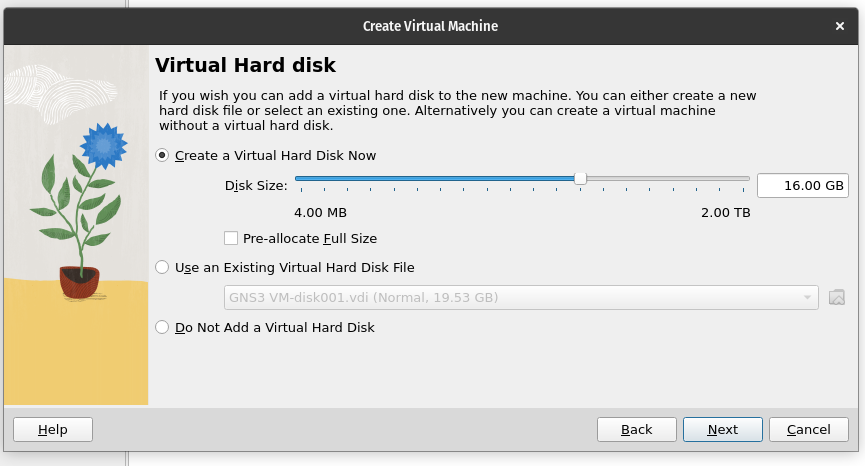Cancel the virtual machine creation
The height and width of the screenshot is (466, 865).
(809, 430)
